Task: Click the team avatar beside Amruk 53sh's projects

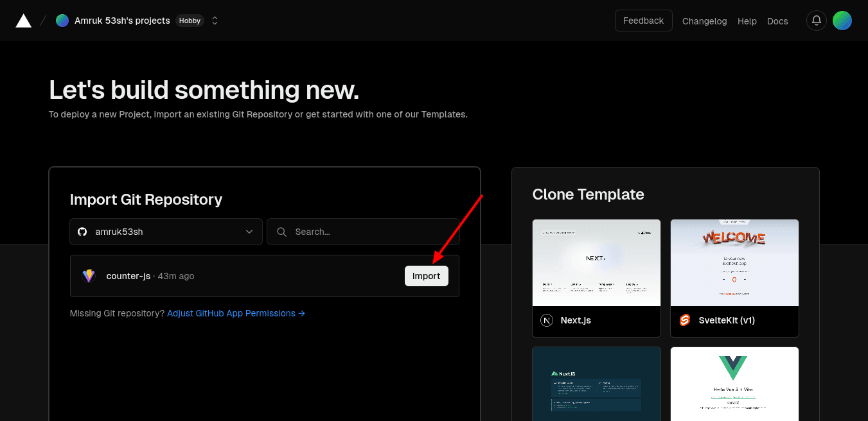Action: [62, 21]
